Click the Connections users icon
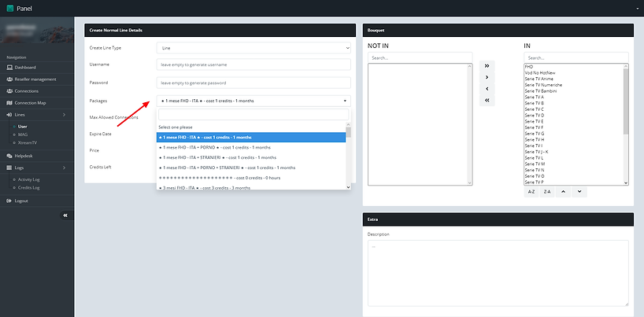The image size is (644, 317). tap(10, 91)
